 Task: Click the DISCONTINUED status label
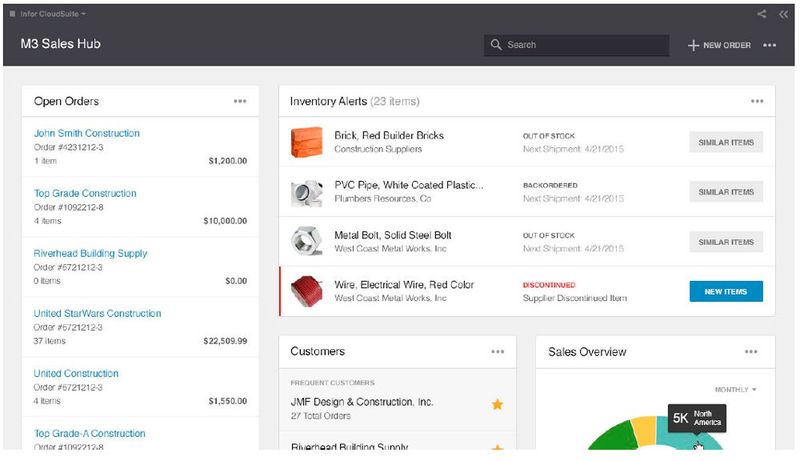click(549, 285)
